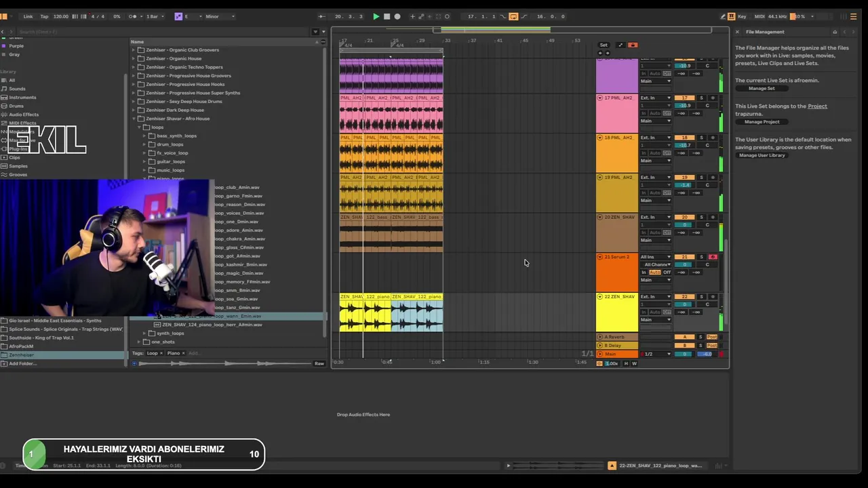
Task: Expand the drum_loops folder
Action: click(x=145, y=144)
